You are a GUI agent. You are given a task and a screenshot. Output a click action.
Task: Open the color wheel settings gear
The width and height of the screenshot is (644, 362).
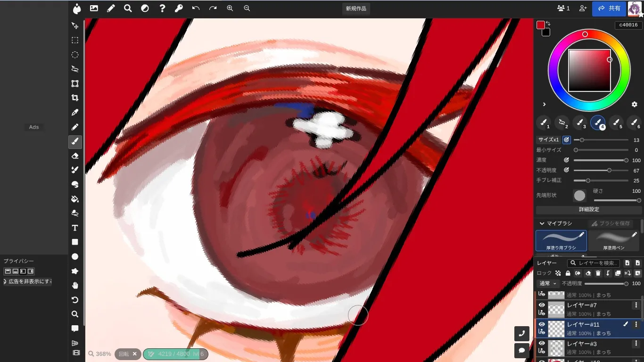[635, 104]
